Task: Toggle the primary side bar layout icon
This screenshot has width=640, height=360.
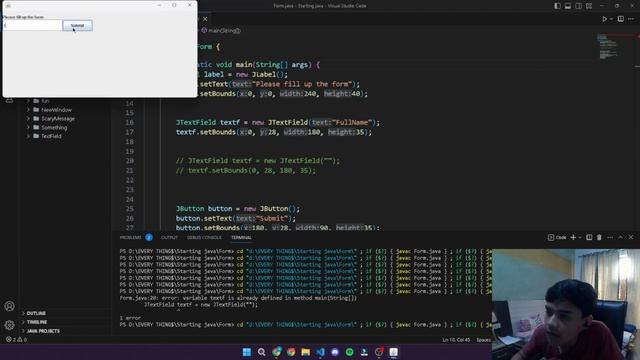Action: click(x=557, y=6)
